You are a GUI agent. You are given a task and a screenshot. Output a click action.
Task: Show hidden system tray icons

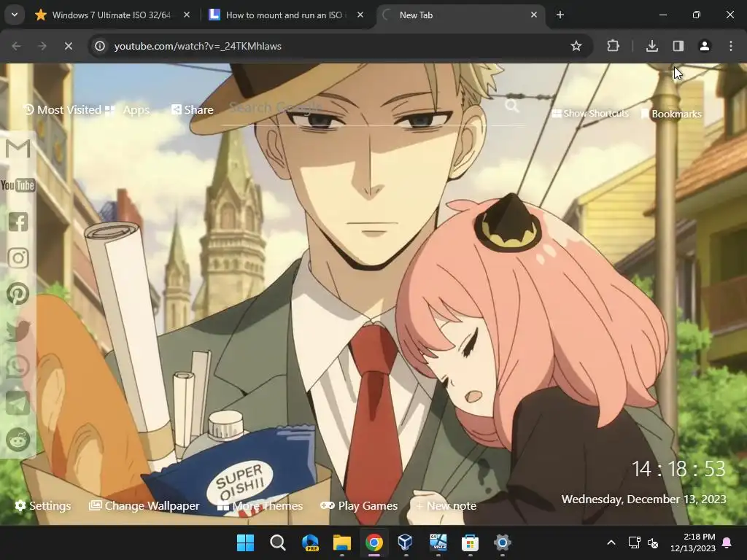611,542
